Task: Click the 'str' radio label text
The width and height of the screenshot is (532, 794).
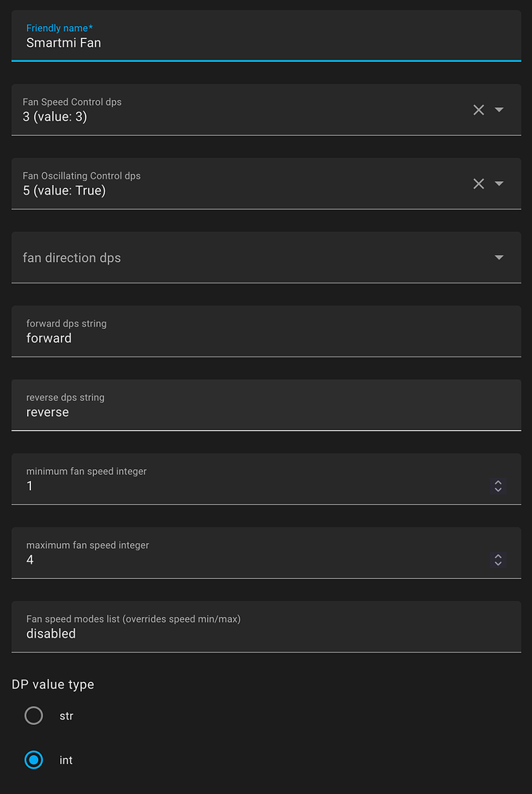Action: tap(67, 716)
